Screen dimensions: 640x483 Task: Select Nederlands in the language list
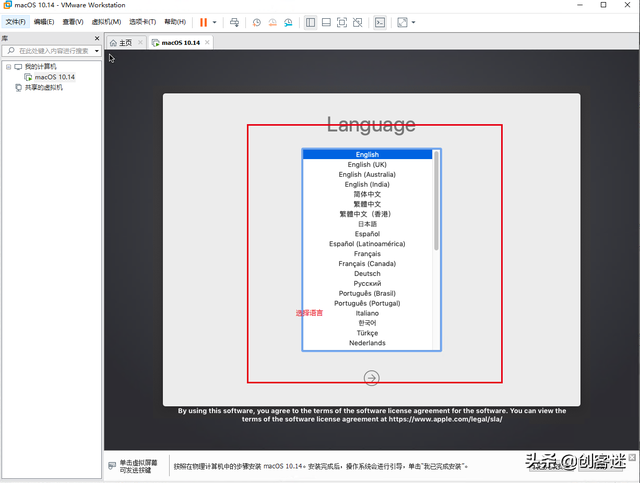point(367,343)
